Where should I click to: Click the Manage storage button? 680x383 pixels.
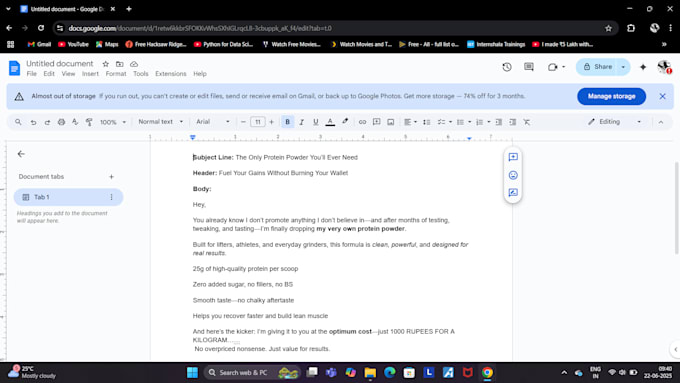point(611,96)
